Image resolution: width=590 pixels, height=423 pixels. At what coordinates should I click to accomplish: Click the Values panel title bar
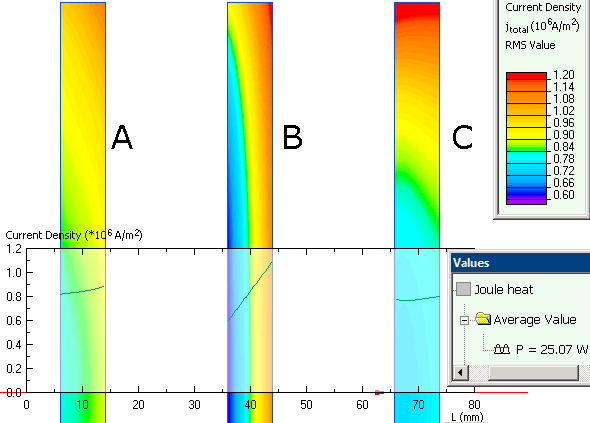click(521, 263)
